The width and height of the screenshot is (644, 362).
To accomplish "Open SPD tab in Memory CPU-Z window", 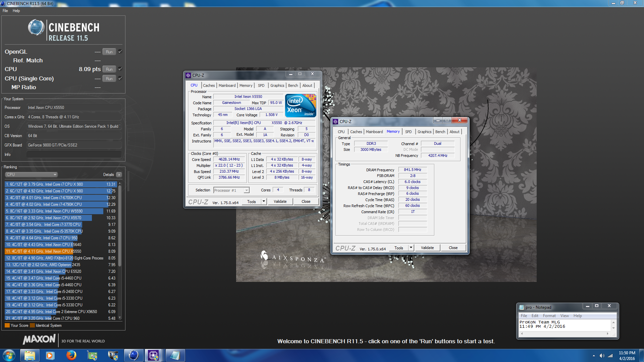I will 408,132.
